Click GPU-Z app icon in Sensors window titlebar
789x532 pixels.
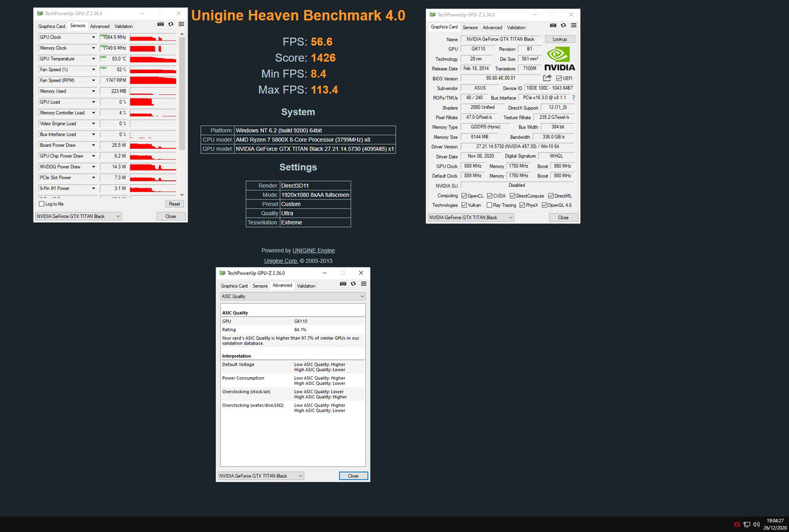tap(41, 13)
